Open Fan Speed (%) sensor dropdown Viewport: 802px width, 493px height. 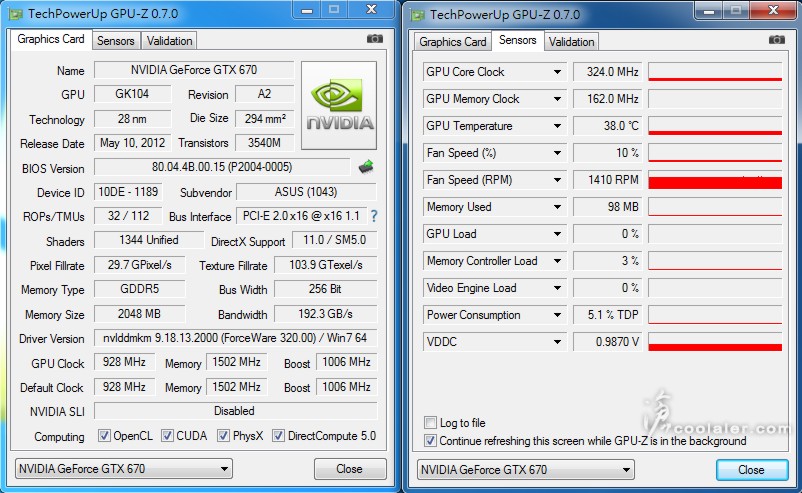tap(557, 153)
